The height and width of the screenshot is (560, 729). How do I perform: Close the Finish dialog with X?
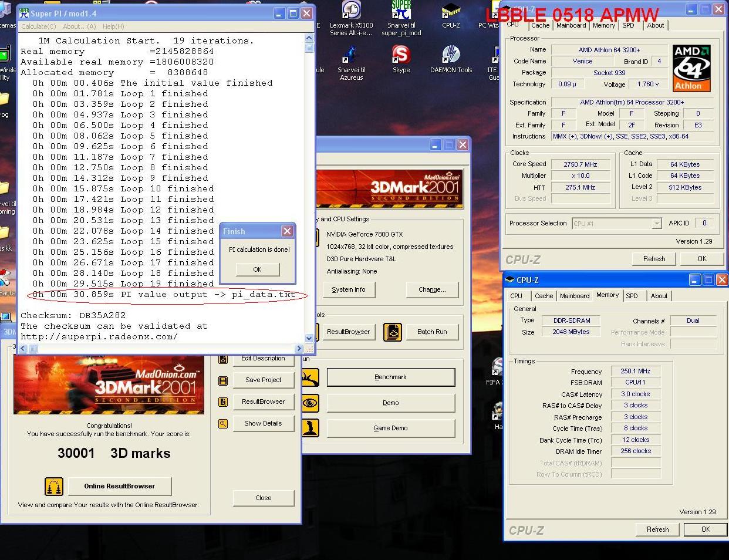click(x=287, y=231)
